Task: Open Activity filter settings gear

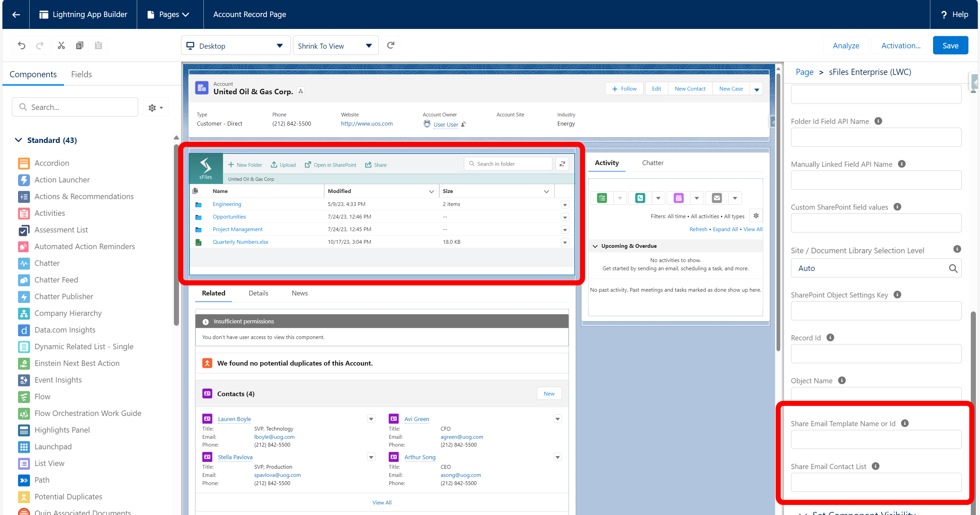Action: coord(756,216)
